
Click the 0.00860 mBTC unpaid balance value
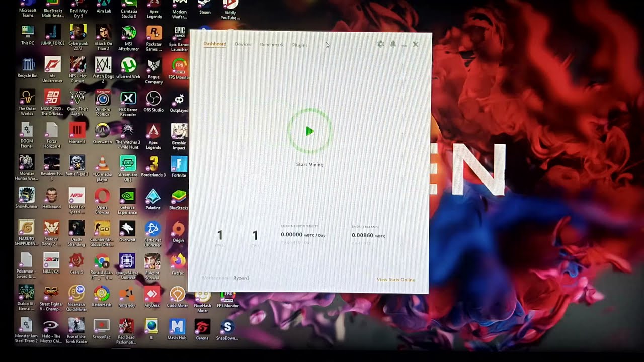tap(369, 235)
